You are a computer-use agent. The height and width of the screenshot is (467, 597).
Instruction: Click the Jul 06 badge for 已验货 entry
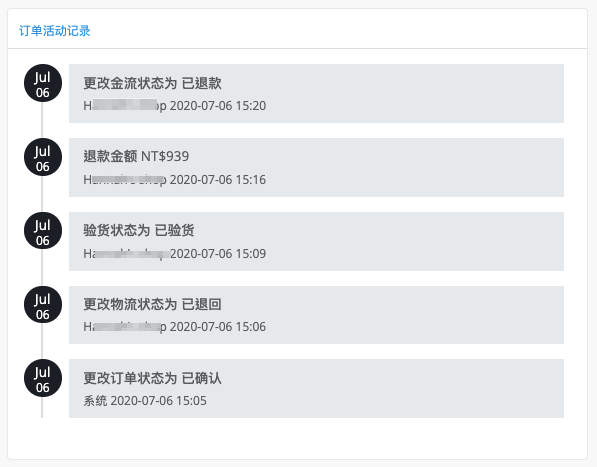(43, 231)
